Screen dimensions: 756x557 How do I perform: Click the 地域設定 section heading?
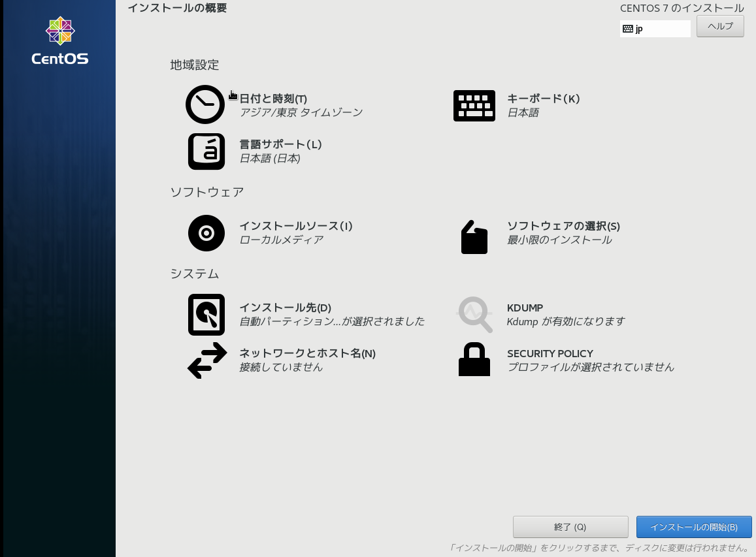(194, 65)
